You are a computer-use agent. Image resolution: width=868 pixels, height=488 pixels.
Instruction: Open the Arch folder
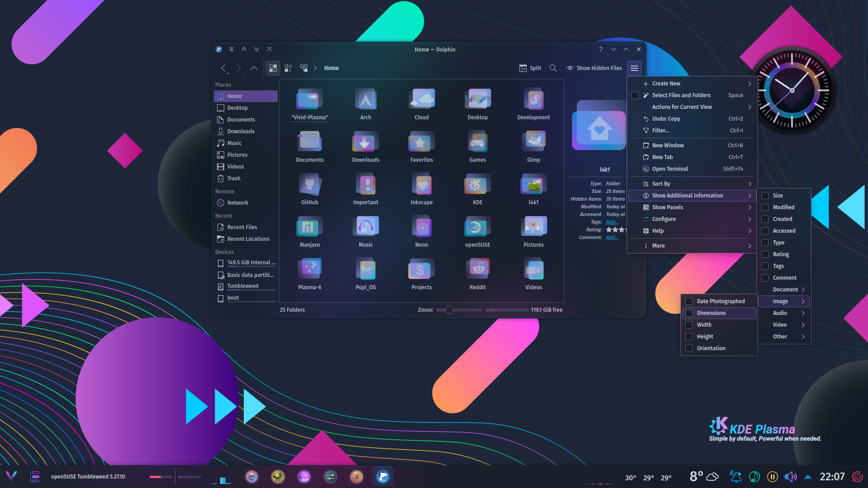366,105
